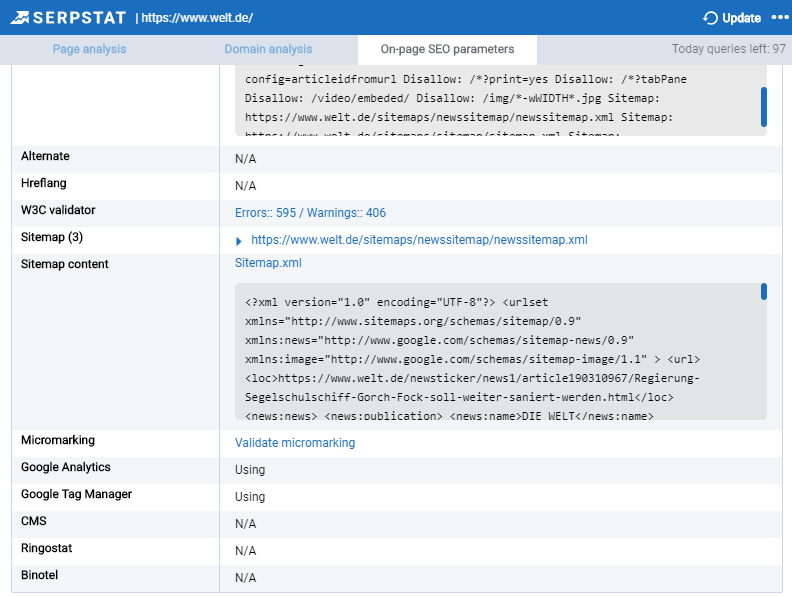Click the Google Analytics 'Using' value
The height and width of the screenshot is (596, 792).
tap(250, 470)
